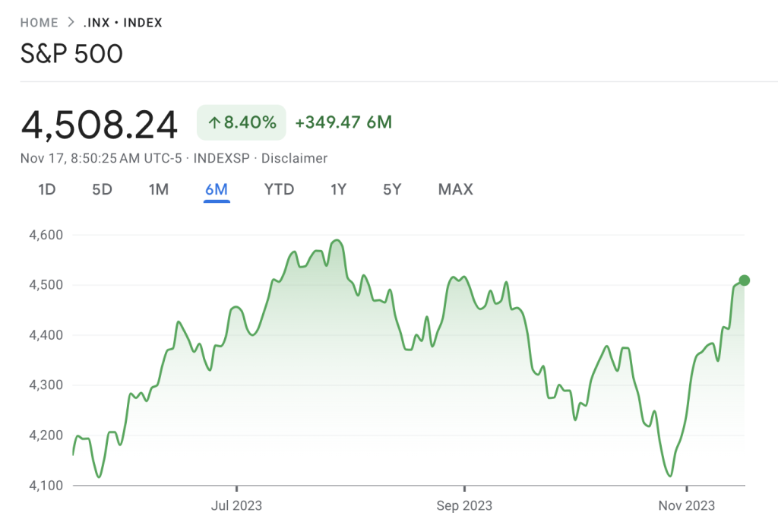Switch to the YTD range tab
Viewport: 778px width, 532px height.
pos(279,189)
